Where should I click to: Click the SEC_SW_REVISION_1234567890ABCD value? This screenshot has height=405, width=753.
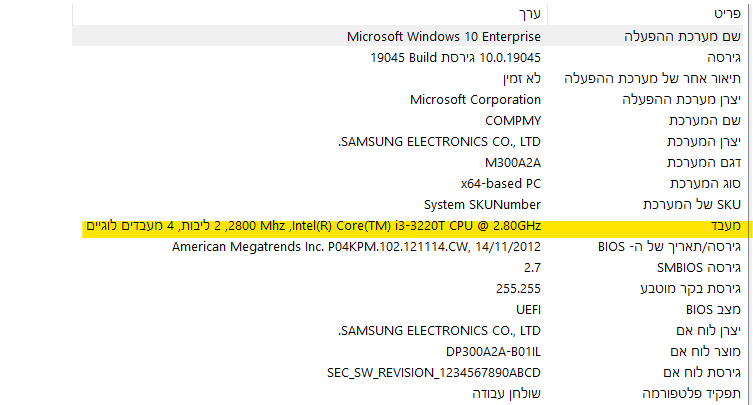click(x=434, y=372)
